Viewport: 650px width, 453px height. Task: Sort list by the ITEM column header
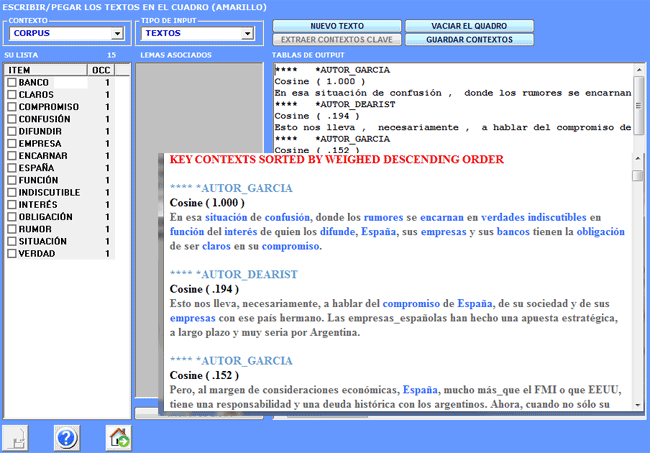46,70
